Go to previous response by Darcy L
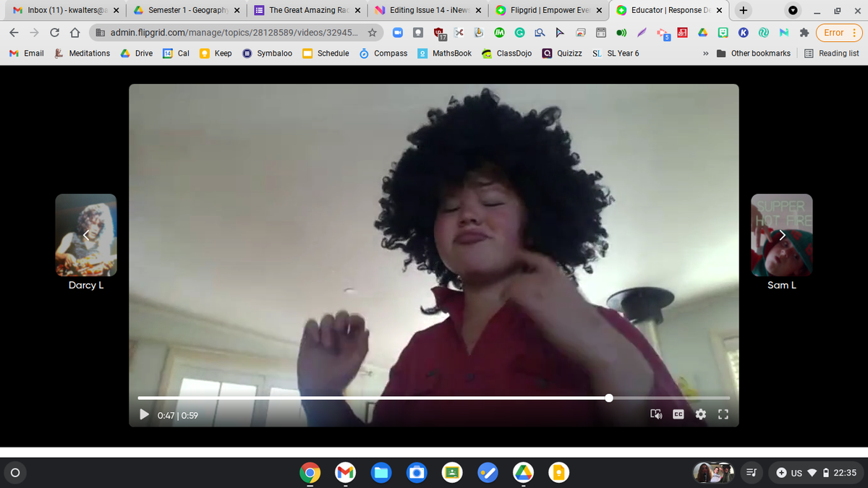The width and height of the screenshot is (868, 488). [x=86, y=235]
